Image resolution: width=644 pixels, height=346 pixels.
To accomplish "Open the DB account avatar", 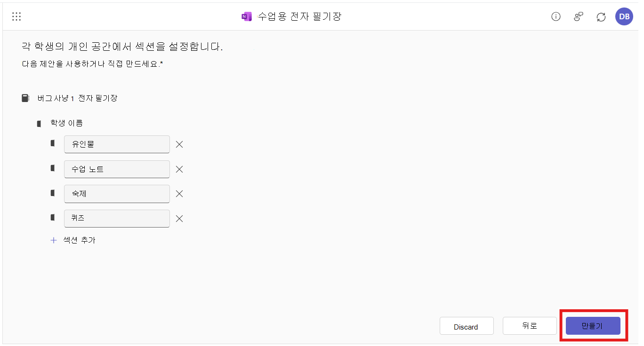I will 624,16.
